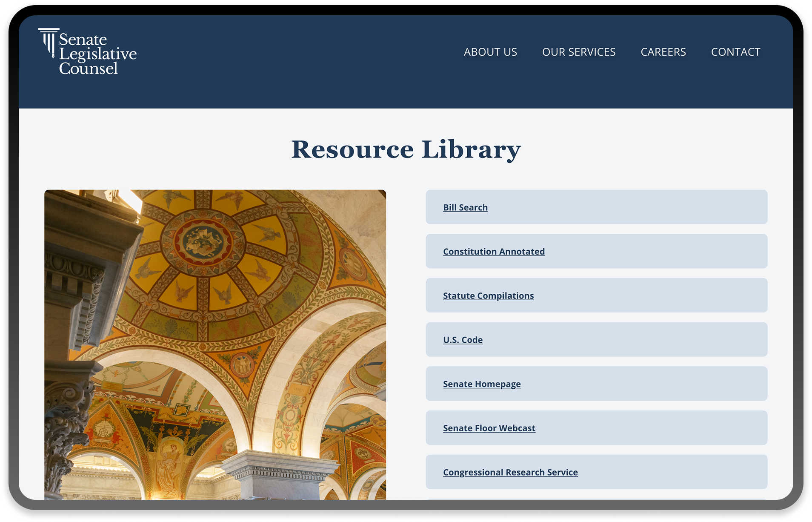This screenshot has height=522, width=812.
Task: Click the Library of Congress ceiling photo
Action: [x=215, y=344]
